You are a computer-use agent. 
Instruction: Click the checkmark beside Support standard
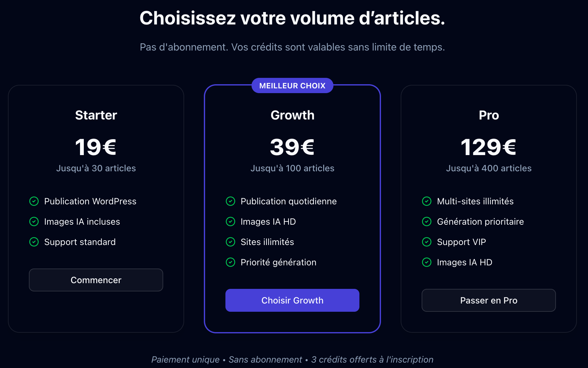[x=34, y=242]
